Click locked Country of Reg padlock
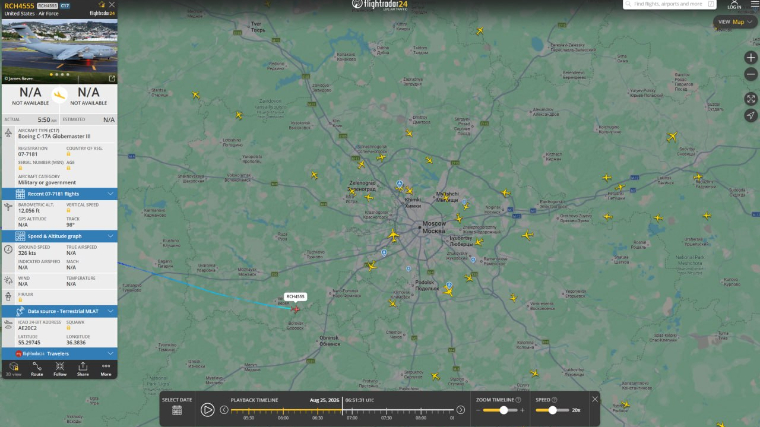 click(68, 154)
